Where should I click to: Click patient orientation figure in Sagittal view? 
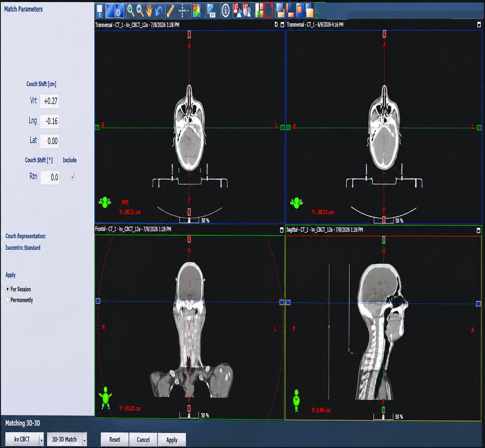297,401
